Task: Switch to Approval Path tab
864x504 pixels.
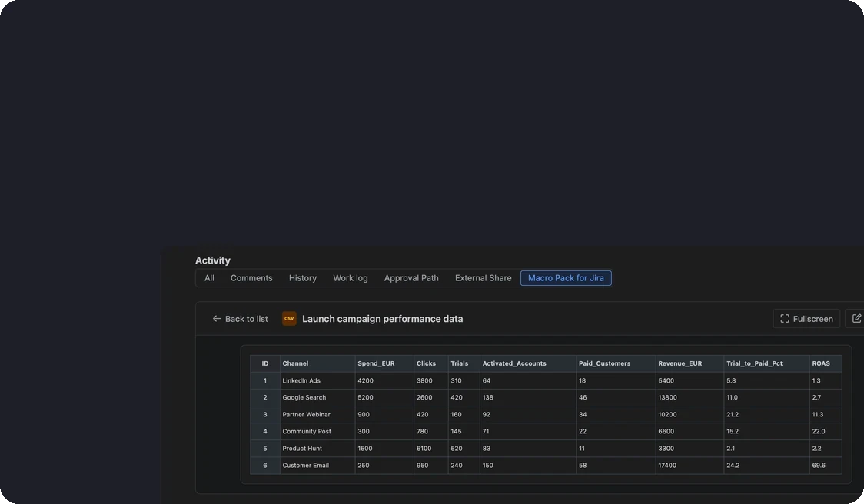Action: click(x=411, y=278)
